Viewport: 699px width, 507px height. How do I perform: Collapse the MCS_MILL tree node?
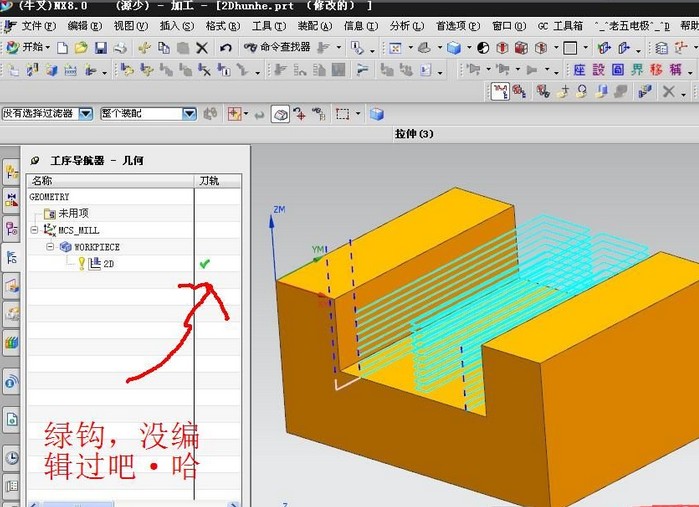pos(35,230)
